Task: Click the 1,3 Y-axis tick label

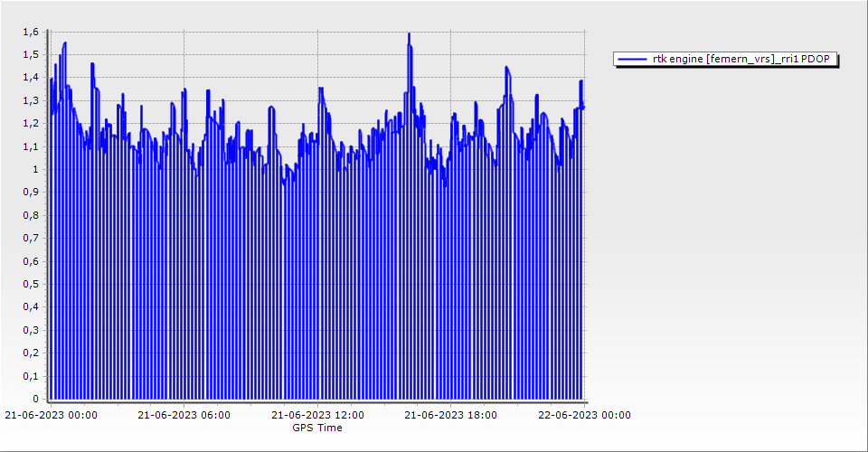Action: [x=31, y=100]
